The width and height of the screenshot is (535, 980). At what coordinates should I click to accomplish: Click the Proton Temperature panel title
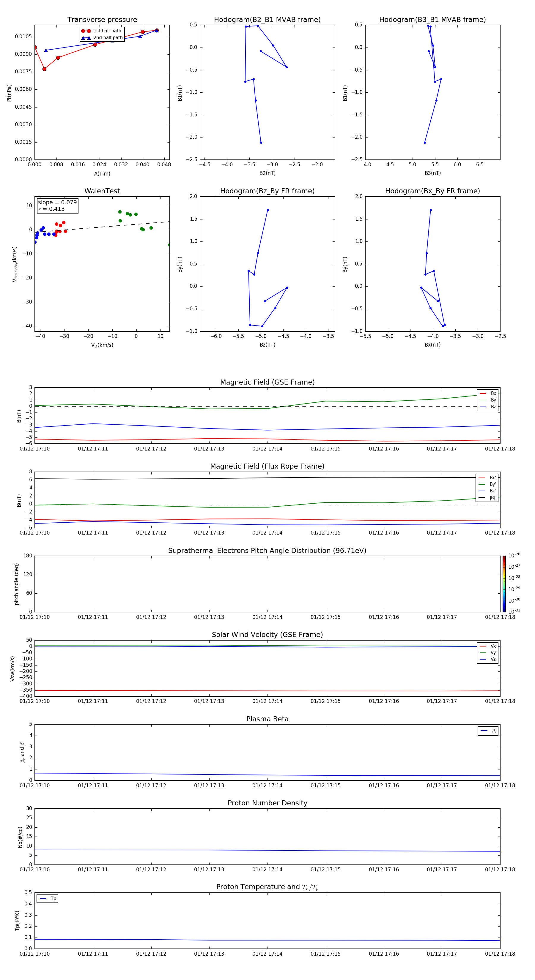pyautogui.click(x=267, y=887)
